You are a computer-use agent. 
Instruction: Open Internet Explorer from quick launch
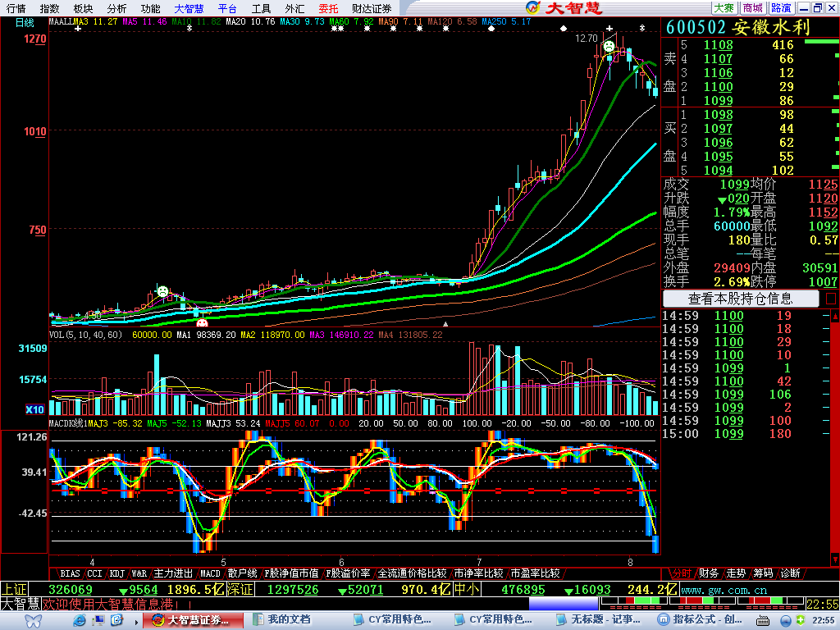[80, 620]
